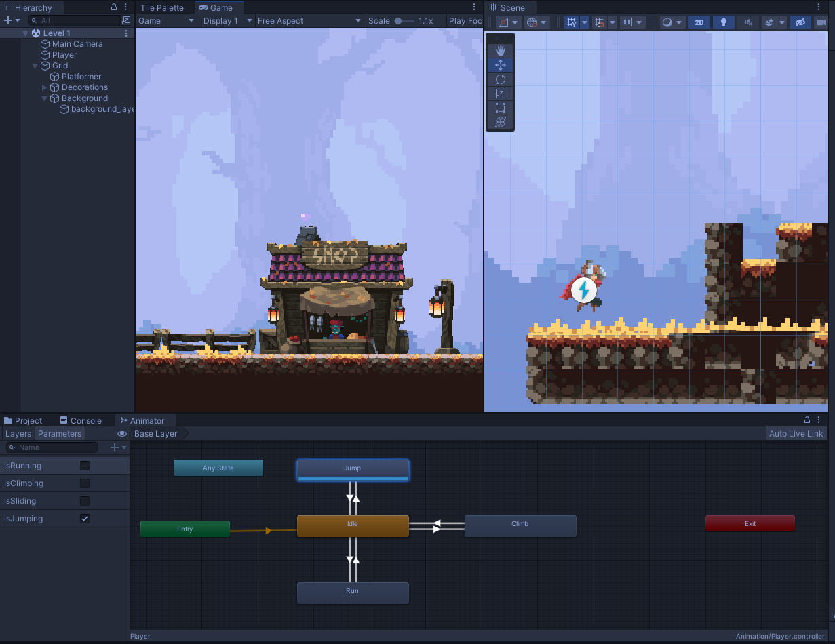The width and height of the screenshot is (835, 644).
Task: Toggle grid snapping in the Scene toolbar
Action: pos(600,22)
